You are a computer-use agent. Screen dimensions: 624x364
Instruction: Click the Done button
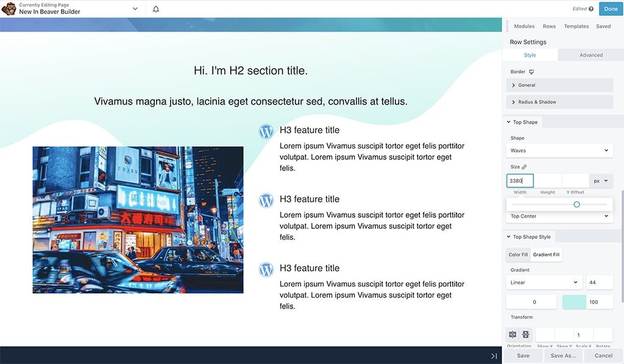point(611,9)
